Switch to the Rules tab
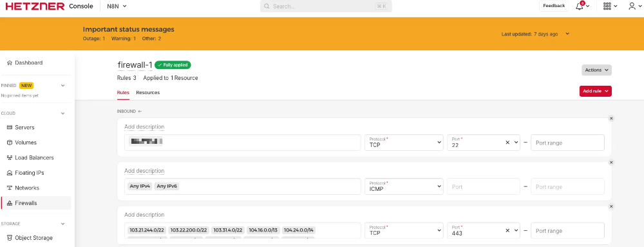The width and height of the screenshot is (644, 247). (x=123, y=92)
